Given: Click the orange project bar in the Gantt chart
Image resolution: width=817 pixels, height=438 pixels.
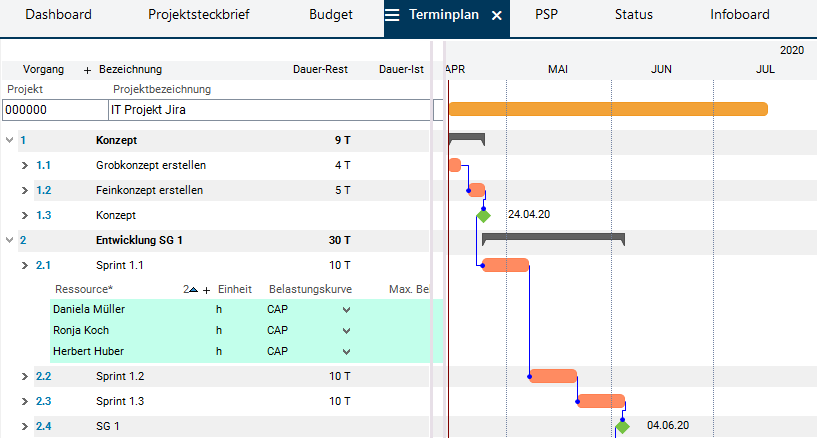Looking at the screenshot, I should tap(608, 109).
